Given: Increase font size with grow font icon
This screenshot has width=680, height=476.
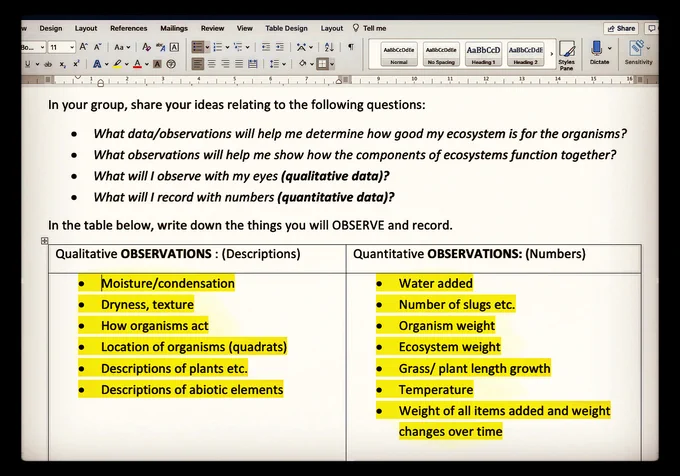Looking at the screenshot, I should [x=84, y=47].
